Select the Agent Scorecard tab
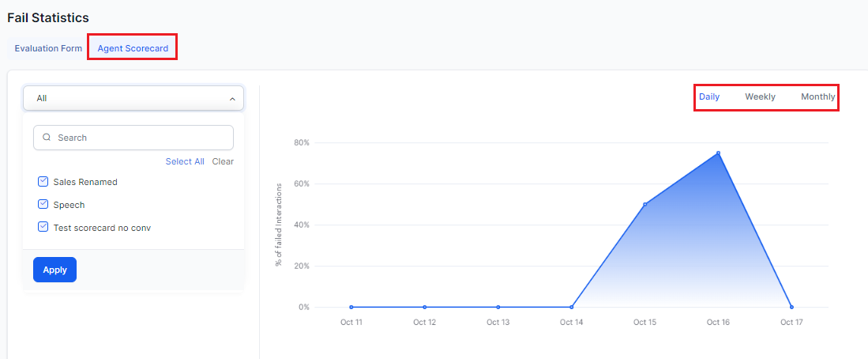Image resolution: width=868 pixels, height=359 pixels. click(133, 48)
